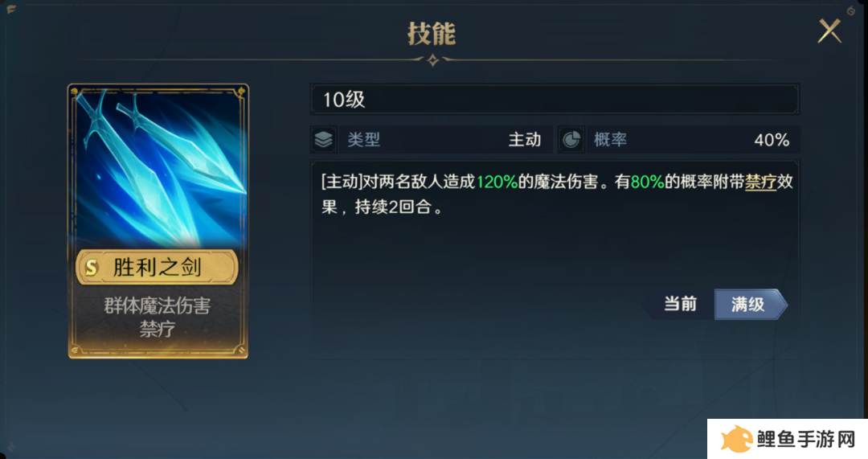Click the green 120% damage value
This screenshot has height=459, width=868.
point(497,182)
